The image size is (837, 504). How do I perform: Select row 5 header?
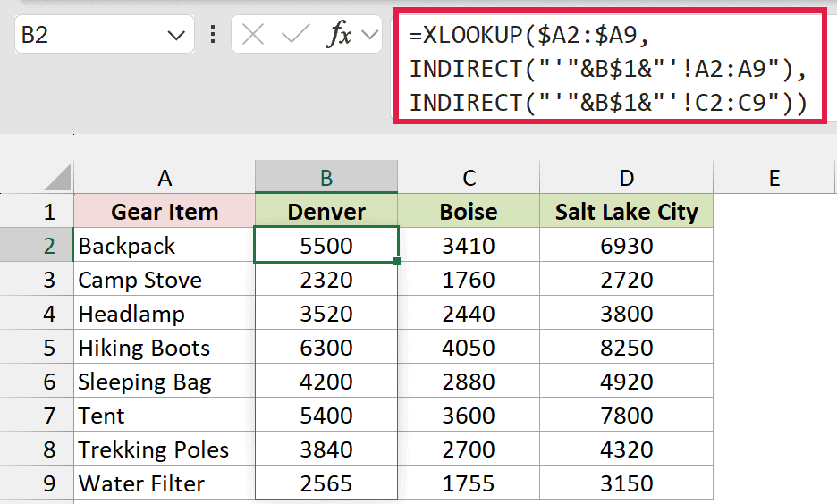[x=37, y=348]
